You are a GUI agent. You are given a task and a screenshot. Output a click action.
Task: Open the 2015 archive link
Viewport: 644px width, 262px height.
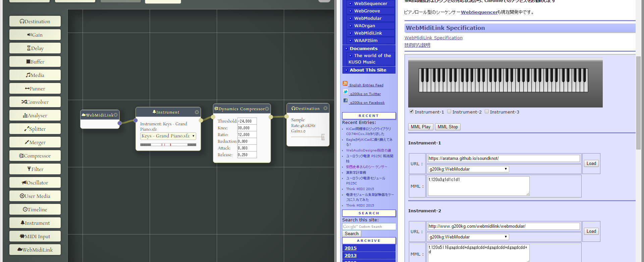click(x=351, y=248)
